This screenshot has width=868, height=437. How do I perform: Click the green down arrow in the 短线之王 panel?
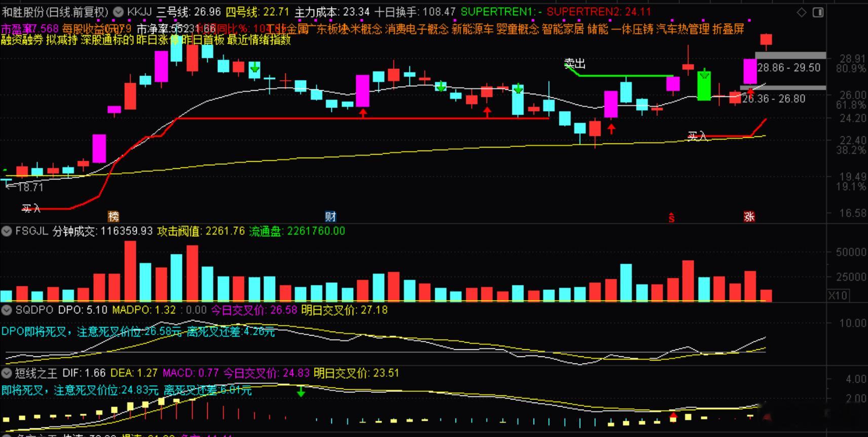pyautogui.click(x=301, y=391)
